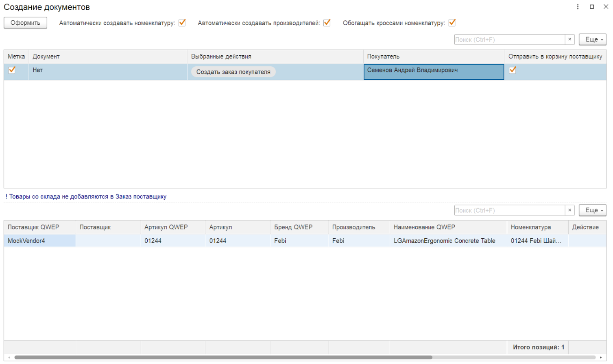Sort by the Поставщик QWEP column header

tap(33, 227)
